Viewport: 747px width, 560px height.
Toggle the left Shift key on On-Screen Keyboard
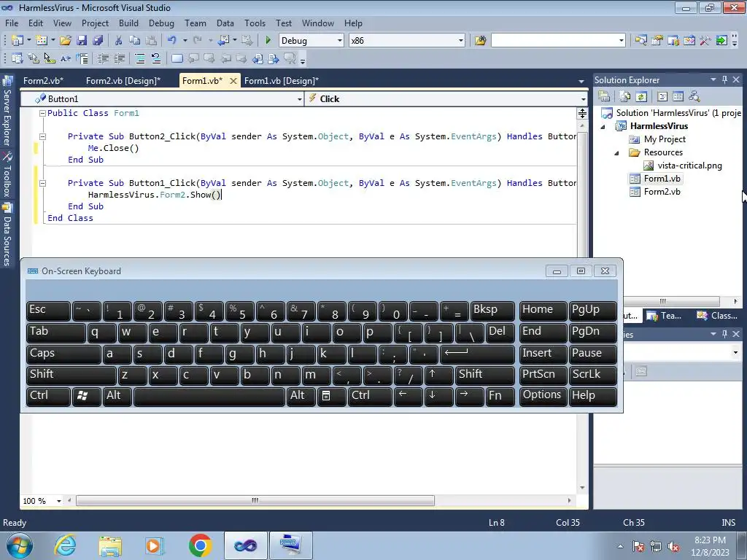(71, 375)
